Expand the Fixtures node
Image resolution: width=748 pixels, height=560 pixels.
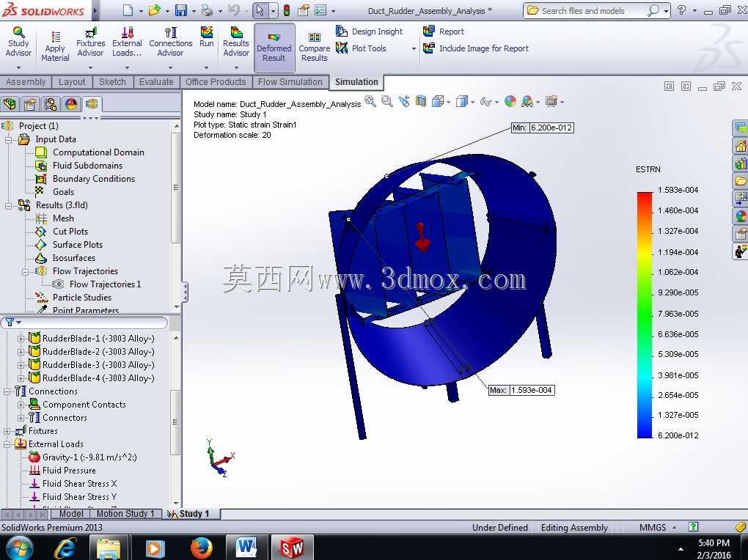click(x=7, y=431)
